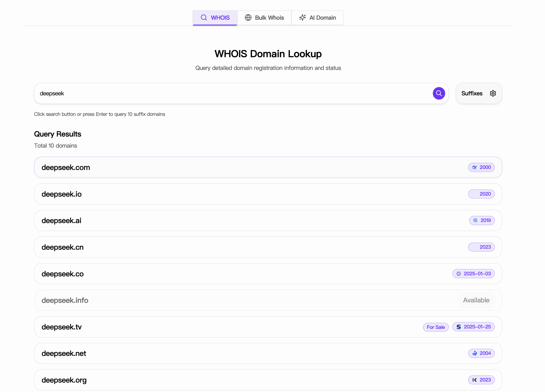
Task: Click the magnifier icon in WHOIS tab
Action: coord(204,18)
